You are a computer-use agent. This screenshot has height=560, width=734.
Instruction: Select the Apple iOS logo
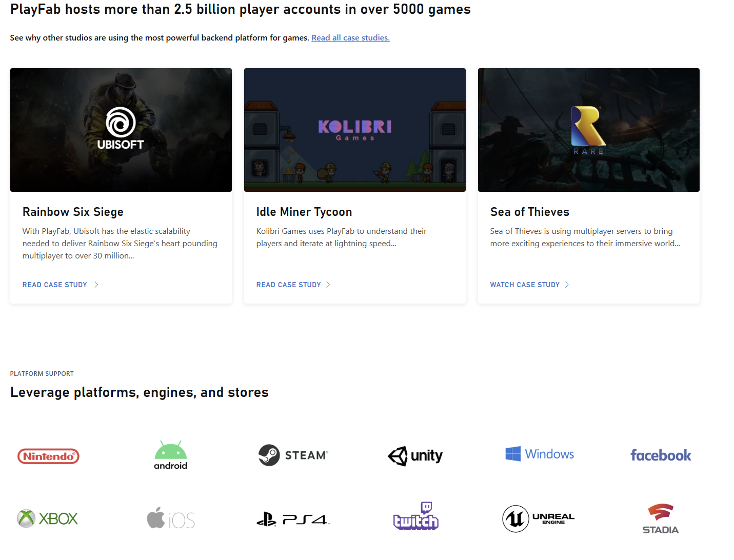(170, 518)
